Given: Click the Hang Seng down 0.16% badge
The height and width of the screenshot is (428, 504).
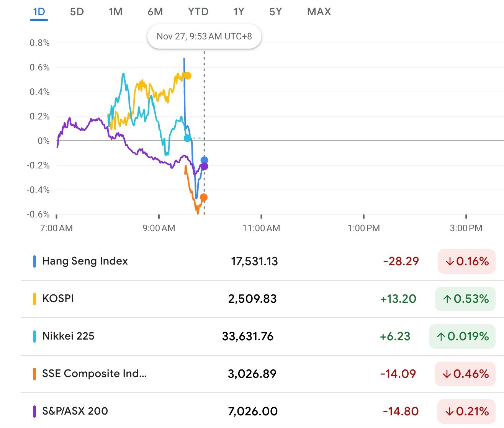Looking at the screenshot, I should click(x=466, y=261).
